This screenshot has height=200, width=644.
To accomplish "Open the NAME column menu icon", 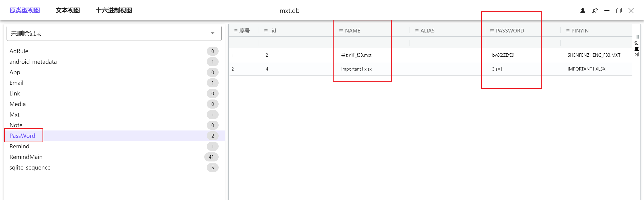I will point(341,31).
